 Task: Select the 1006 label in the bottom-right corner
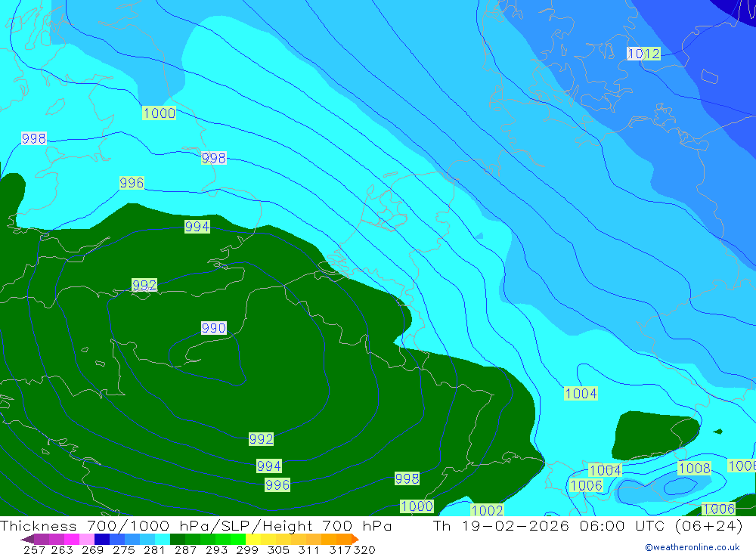[718, 509]
